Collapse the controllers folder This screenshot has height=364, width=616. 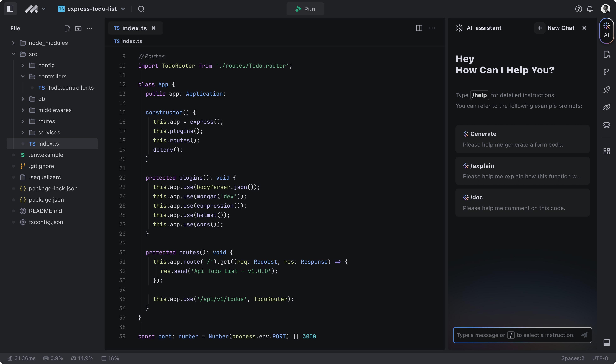coord(23,77)
